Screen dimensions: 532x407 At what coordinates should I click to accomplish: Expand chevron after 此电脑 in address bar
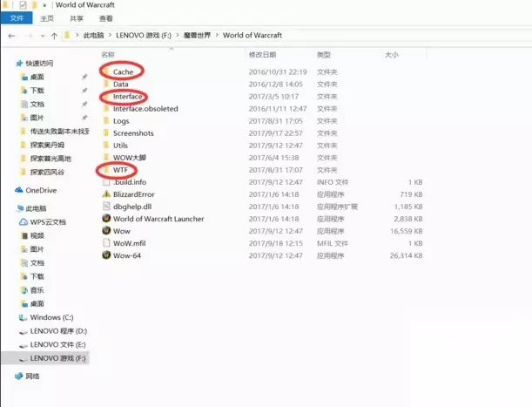coord(110,35)
